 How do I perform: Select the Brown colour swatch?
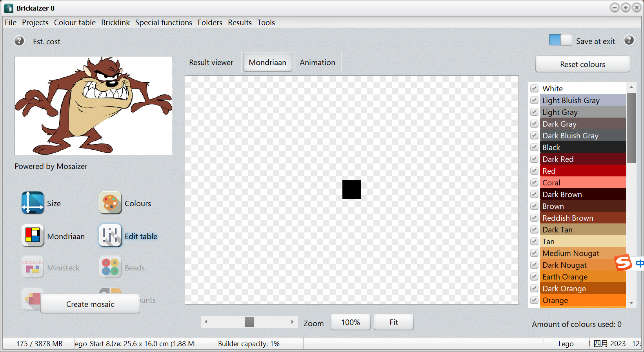click(x=583, y=206)
